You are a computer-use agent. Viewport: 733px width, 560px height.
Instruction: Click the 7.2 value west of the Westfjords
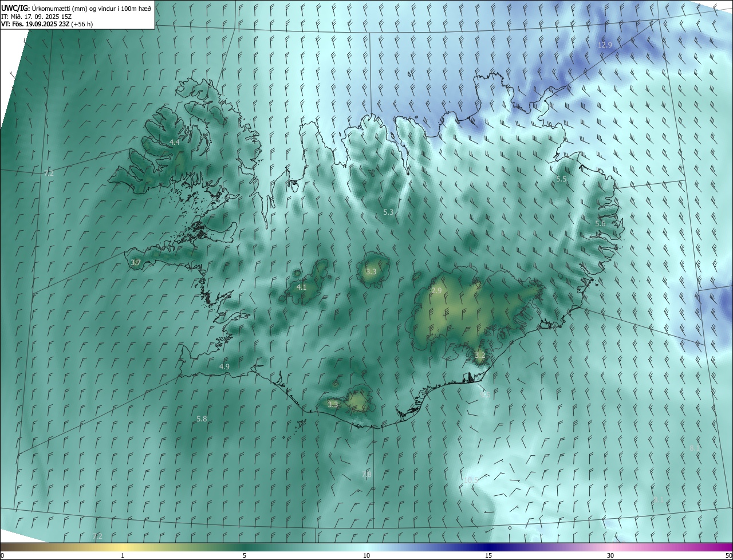point(49,173)
